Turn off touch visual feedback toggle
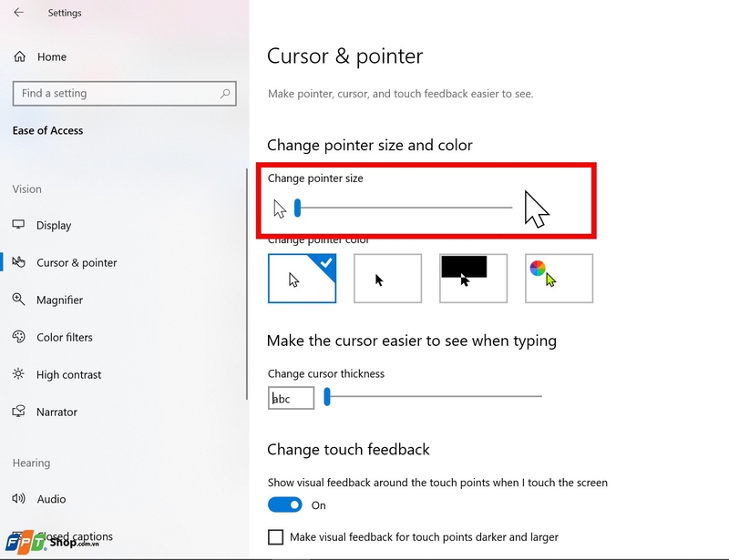 [x=285, y=504]
